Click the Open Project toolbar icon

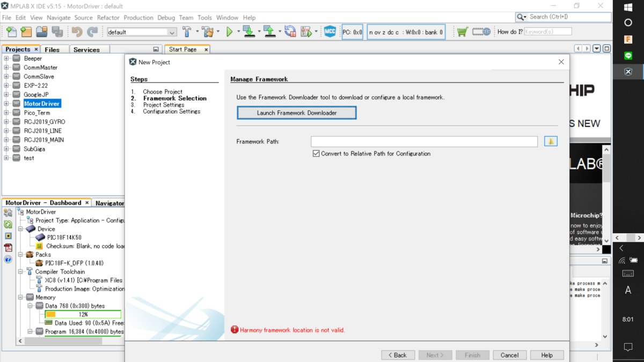point(42,32)
